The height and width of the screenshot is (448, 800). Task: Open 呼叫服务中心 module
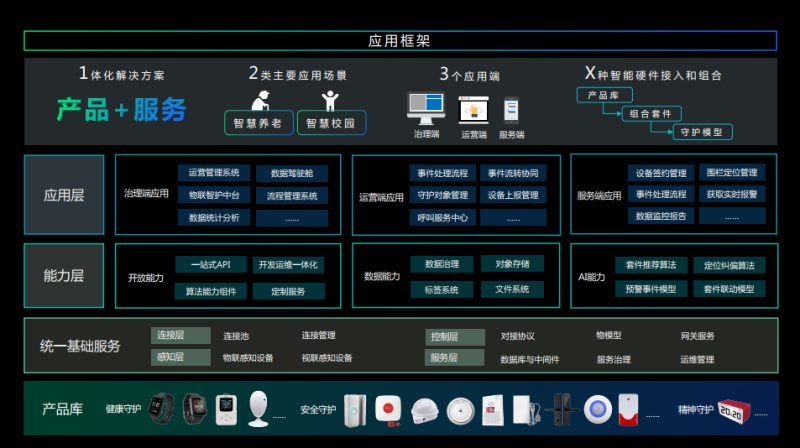[x=441, y=217]
